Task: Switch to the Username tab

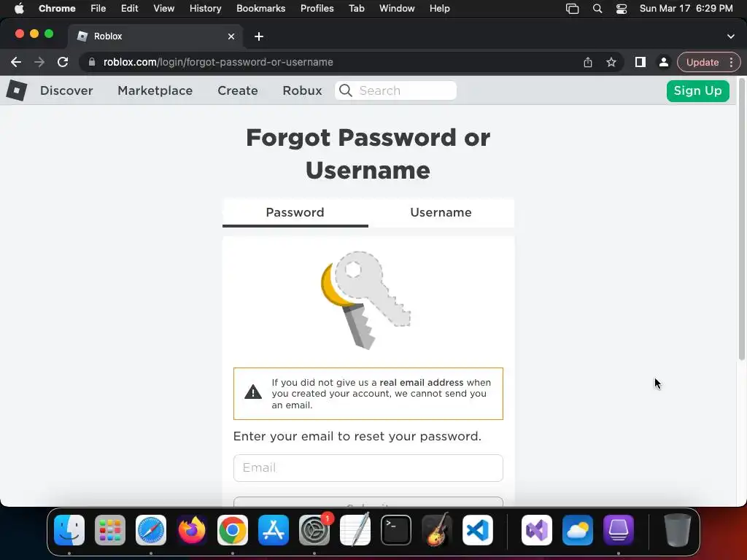Action: tap(441, 212)
